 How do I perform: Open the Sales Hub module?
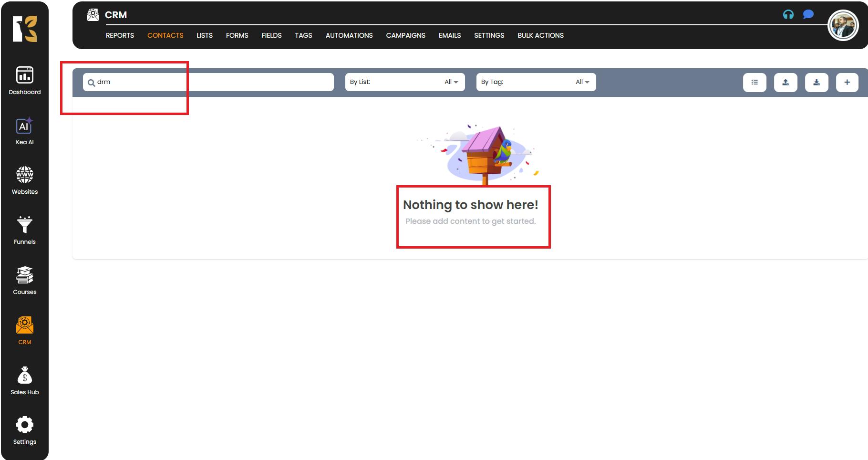click(x=25, y=381)
